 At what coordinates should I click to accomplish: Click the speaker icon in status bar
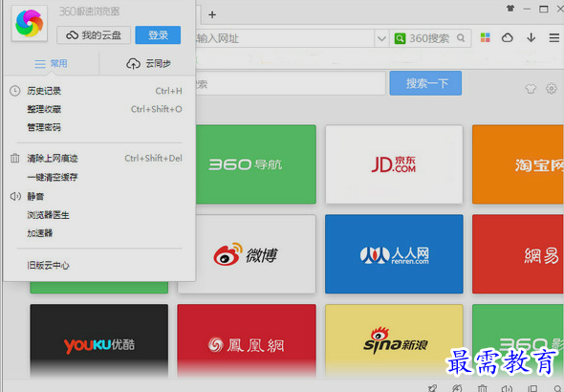point(507,387)
